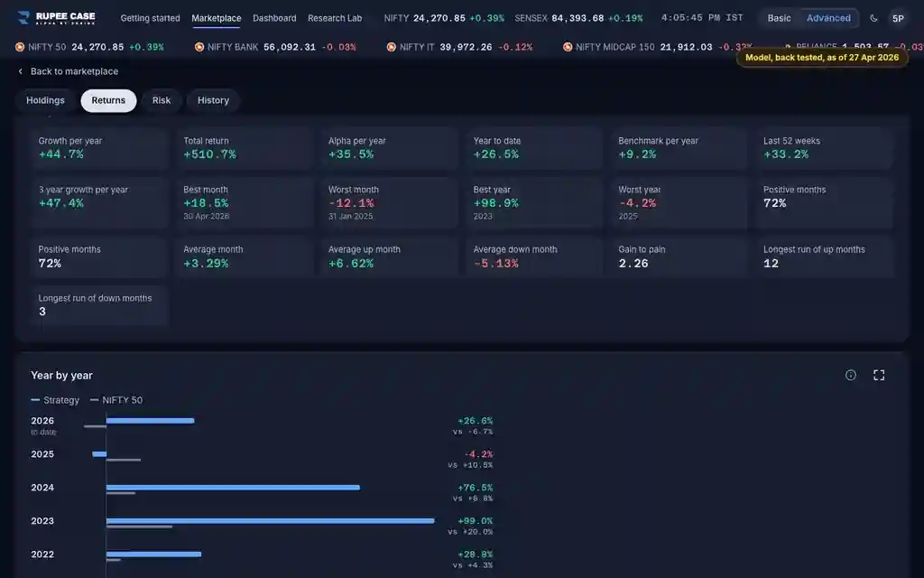Select Longest run of up months card

825,257
